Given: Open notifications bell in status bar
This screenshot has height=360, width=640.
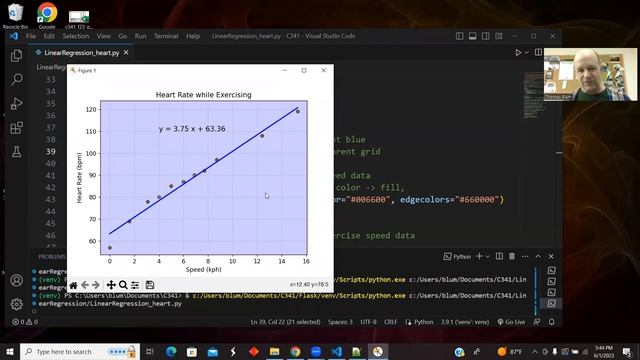Looking at the screenshot, I should (551, 322).
